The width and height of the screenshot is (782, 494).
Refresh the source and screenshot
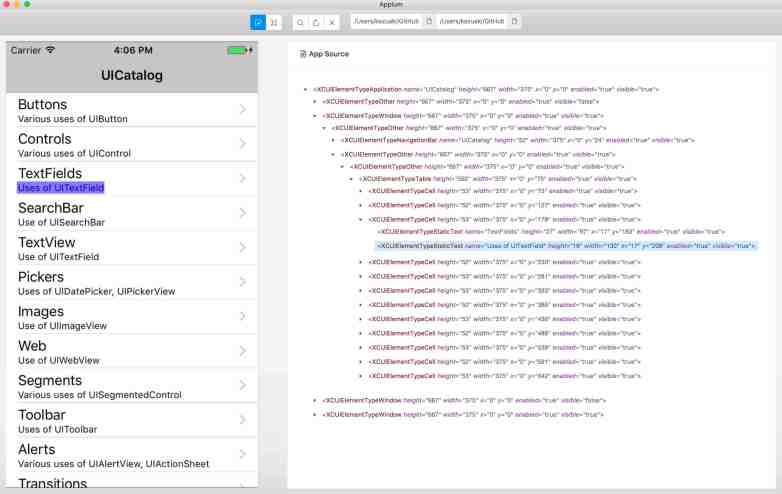316,22
